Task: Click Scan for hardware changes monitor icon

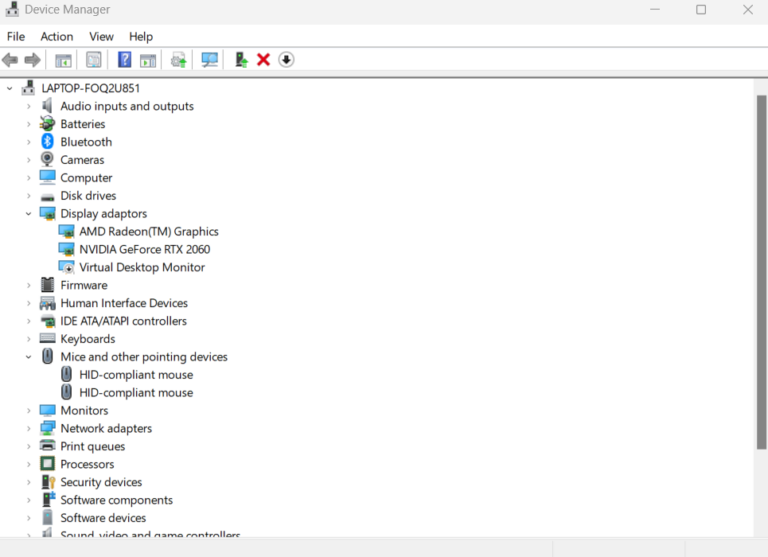Action: (210, 60)
